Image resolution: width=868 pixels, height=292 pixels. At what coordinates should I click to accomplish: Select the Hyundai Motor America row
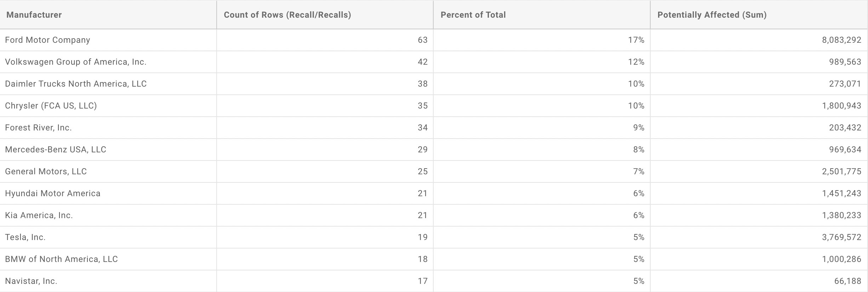(x=434, y=193)
